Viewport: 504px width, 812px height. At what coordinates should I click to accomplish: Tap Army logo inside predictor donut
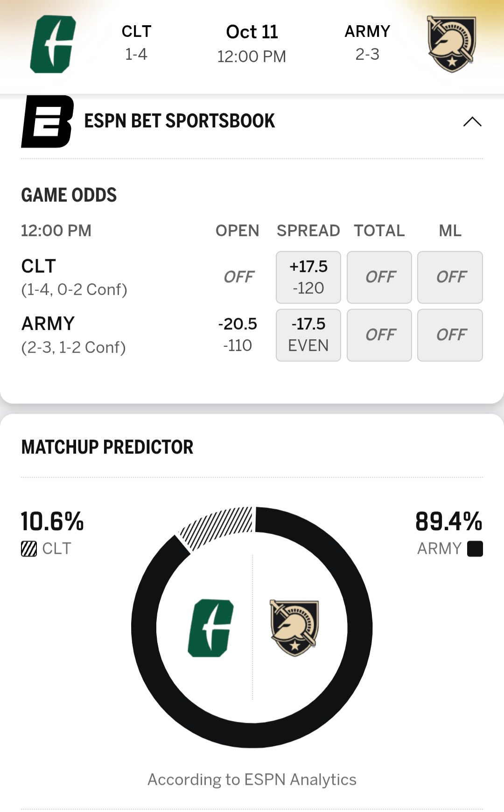point(294,628)
